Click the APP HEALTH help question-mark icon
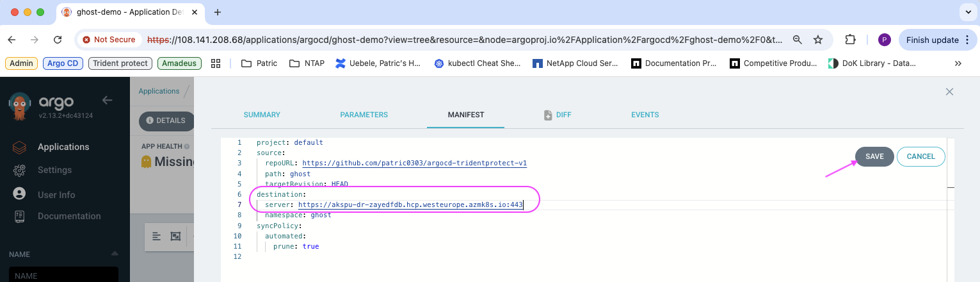This screenshot has height=282, width=980. (x=187, y=146)
